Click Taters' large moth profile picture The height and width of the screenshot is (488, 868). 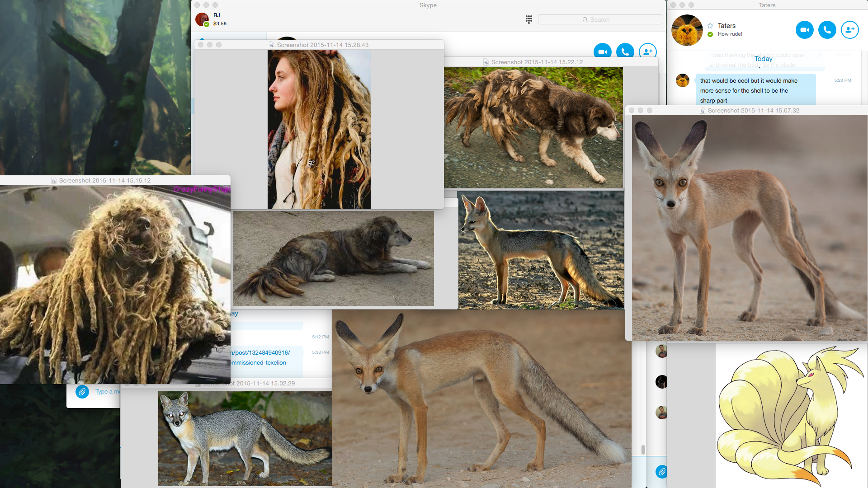687,30
